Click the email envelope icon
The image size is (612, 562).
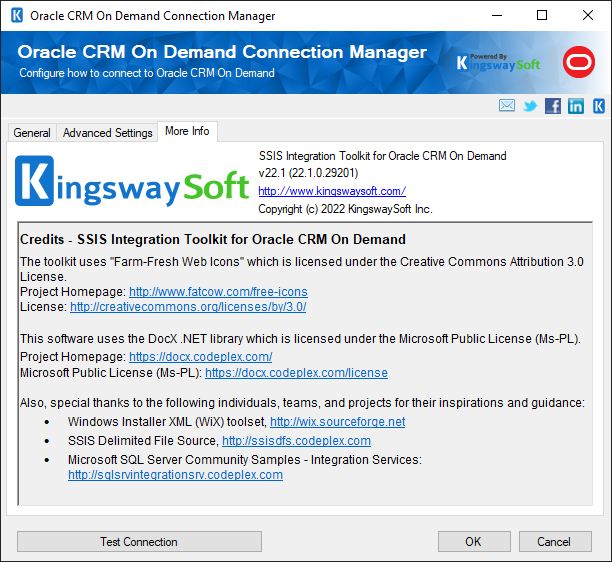pos(507,105)
